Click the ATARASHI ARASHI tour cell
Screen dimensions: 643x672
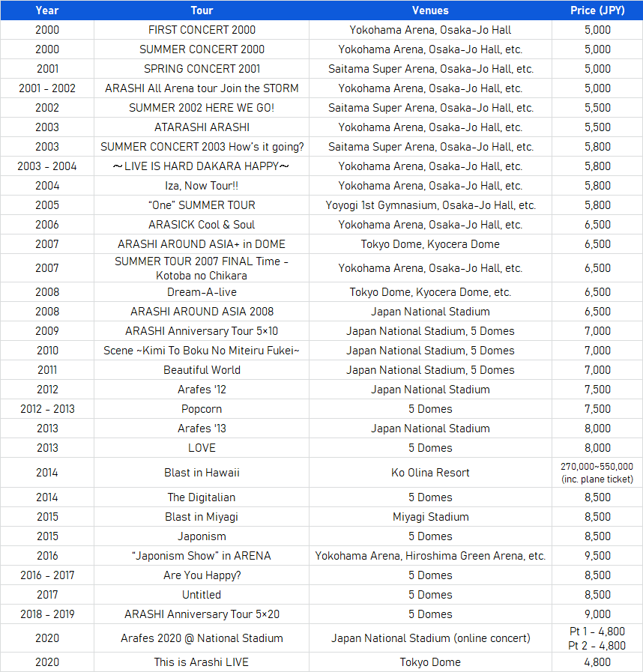click(x=202, y=127)
